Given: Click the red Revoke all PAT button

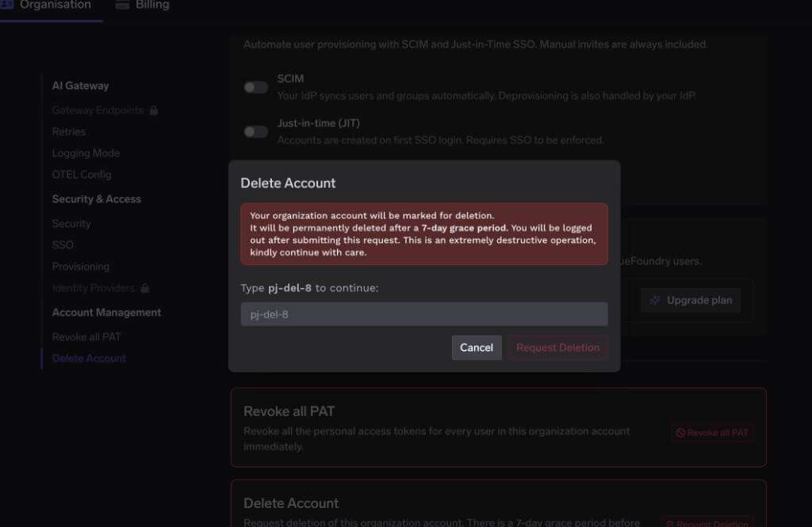Looking at the screenshot, I should pyautogui.click(x=712, y=433).
